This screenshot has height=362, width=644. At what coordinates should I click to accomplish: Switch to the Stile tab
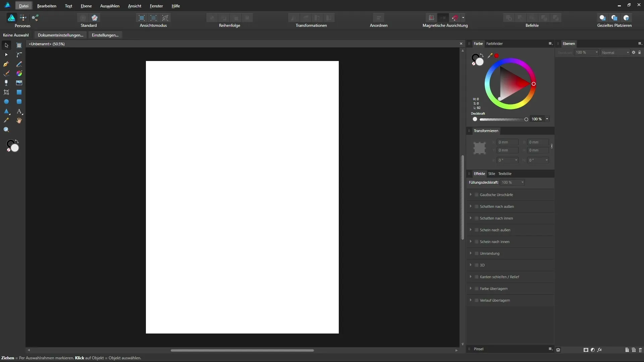(491, 174)
